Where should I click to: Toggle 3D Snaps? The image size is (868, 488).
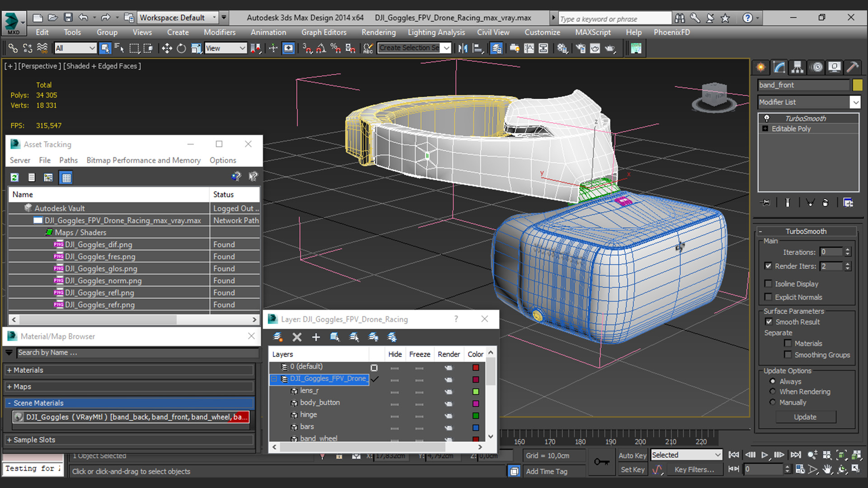click(307, 48)
